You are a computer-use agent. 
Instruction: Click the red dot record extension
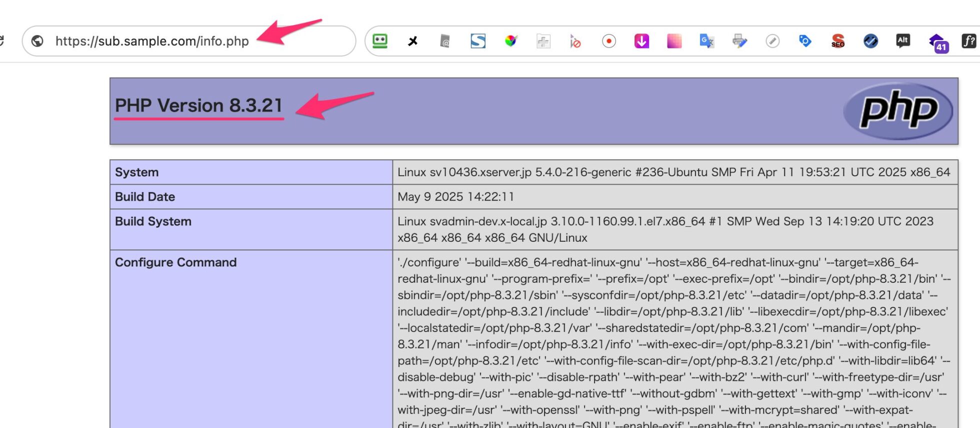tap(608, 41)
